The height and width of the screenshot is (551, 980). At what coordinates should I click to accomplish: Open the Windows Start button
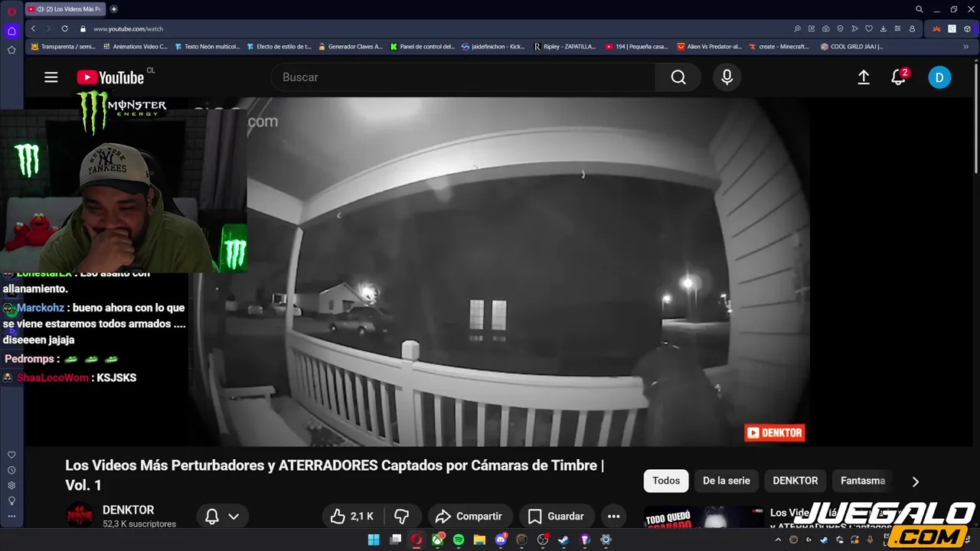click(x=374, y=540)
